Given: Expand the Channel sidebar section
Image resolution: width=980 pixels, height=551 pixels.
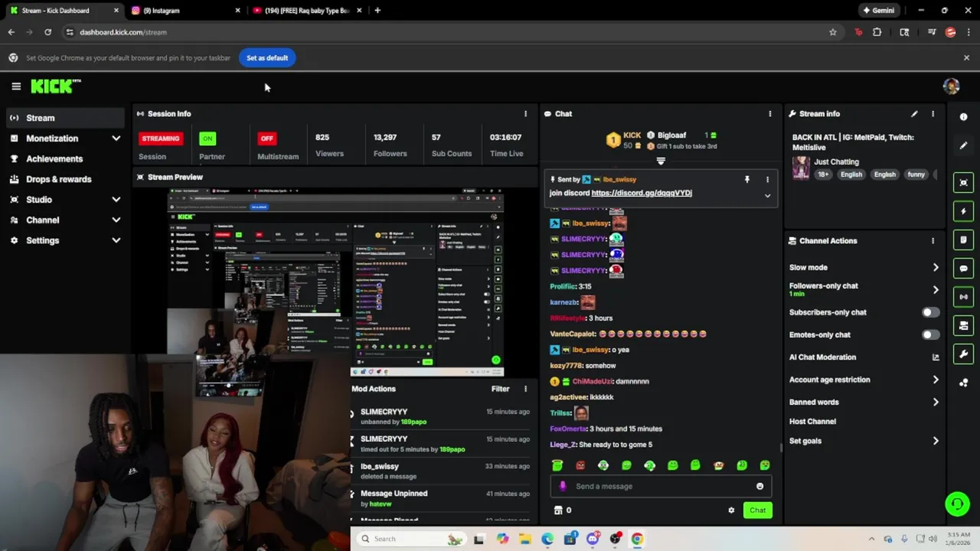Looking at the screenshot, I should point(116,220).
